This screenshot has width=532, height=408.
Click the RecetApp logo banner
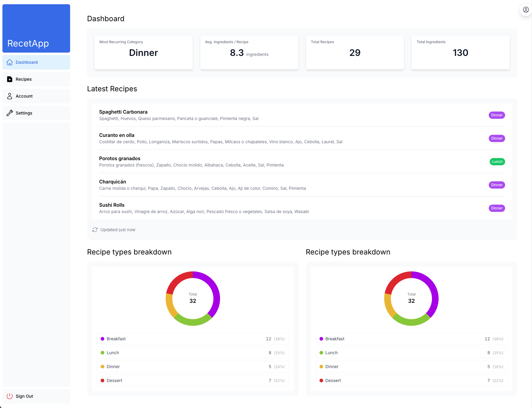pyautogui.click(x=36, y=28)
